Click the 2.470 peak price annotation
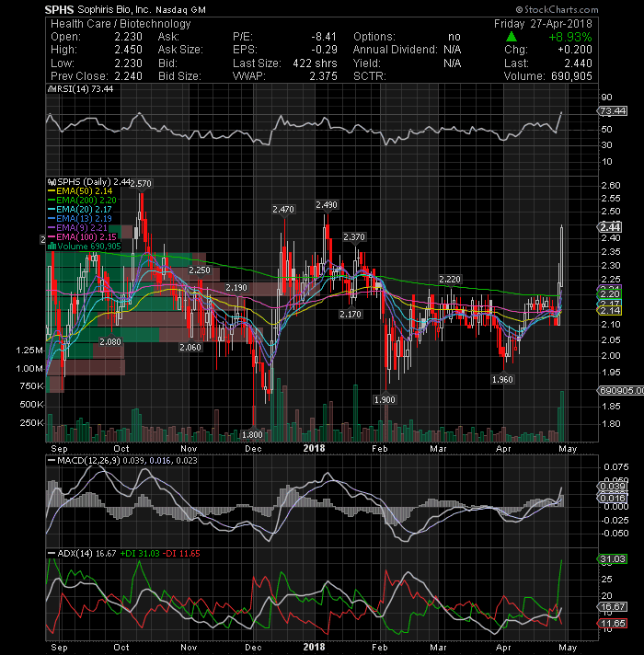 (283, 209)
